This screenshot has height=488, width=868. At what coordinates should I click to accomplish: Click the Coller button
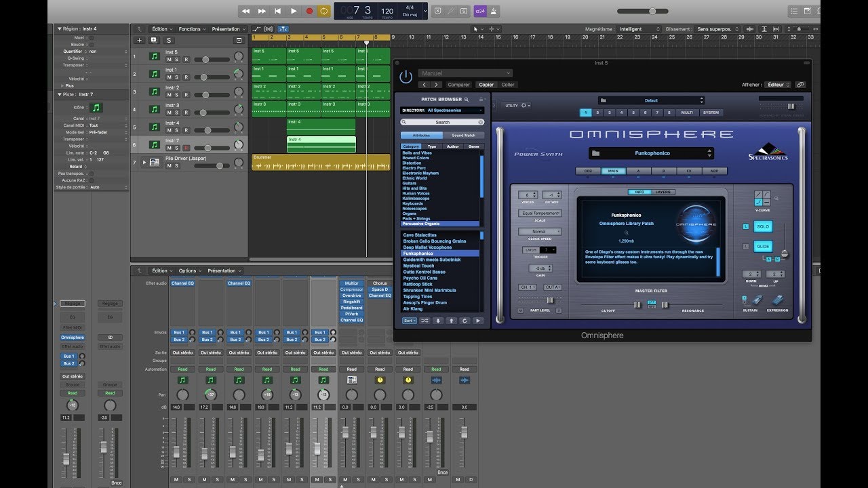(x=508, y=85)
